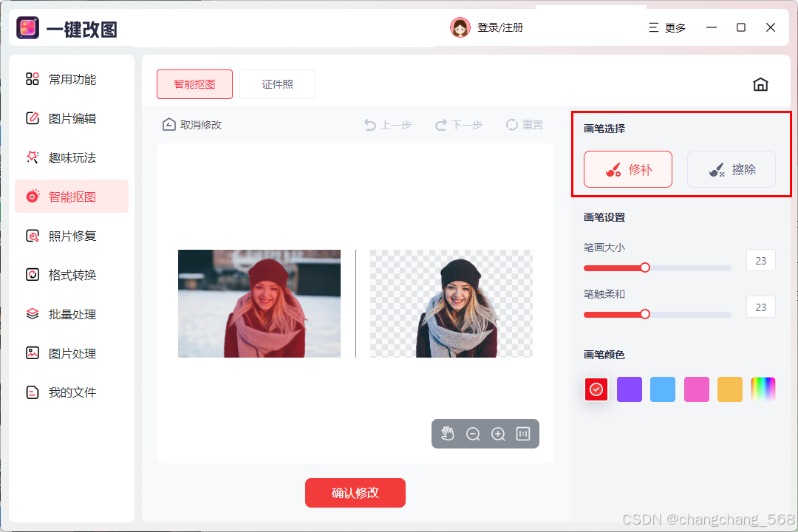Activate the hand pan tool
Screen dimensions: 798x532
447,434
